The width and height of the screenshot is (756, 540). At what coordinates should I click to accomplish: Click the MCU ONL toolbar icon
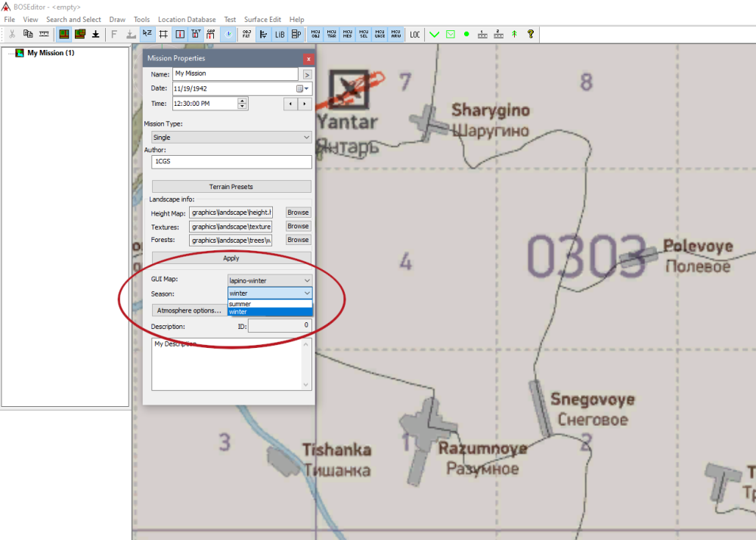pyautogui.click(x=315, y=34)
